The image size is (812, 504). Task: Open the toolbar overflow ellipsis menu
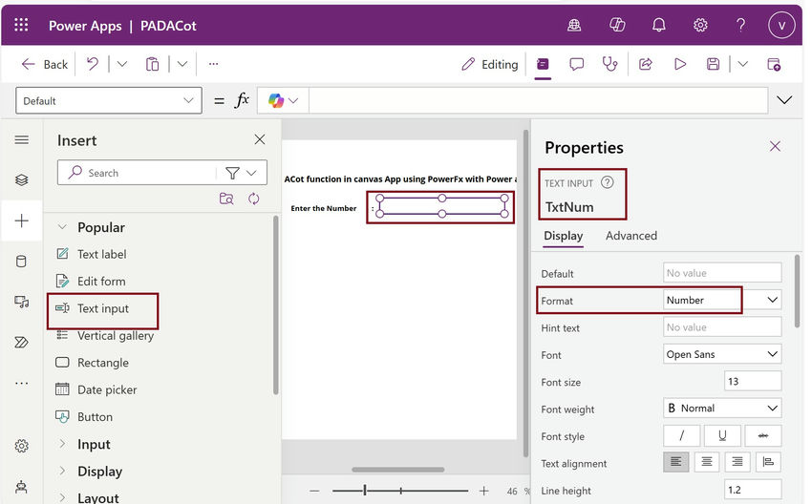(213, 64)
